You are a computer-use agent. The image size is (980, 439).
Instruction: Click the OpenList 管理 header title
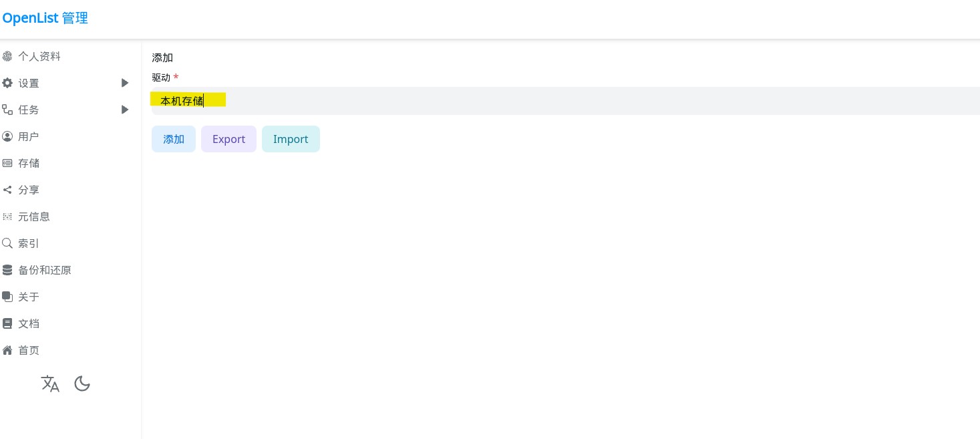45,18
